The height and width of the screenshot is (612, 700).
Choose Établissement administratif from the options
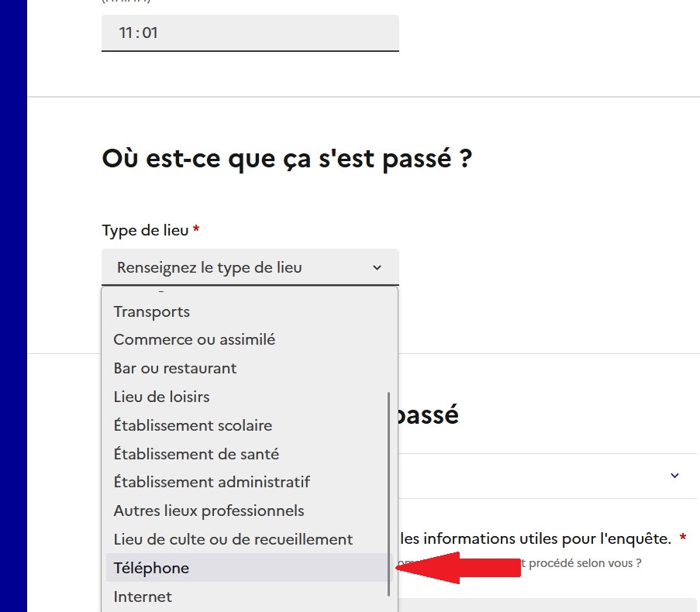pos(212,482)
